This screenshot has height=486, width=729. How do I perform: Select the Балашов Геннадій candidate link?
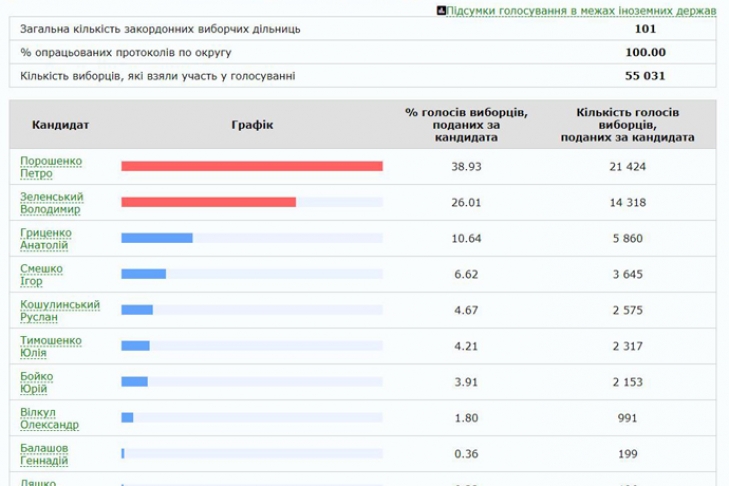(x=45, y=455)
